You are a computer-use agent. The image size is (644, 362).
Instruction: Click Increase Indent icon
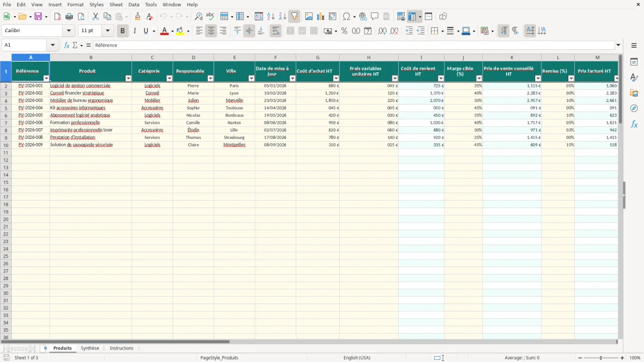(409, 31)
